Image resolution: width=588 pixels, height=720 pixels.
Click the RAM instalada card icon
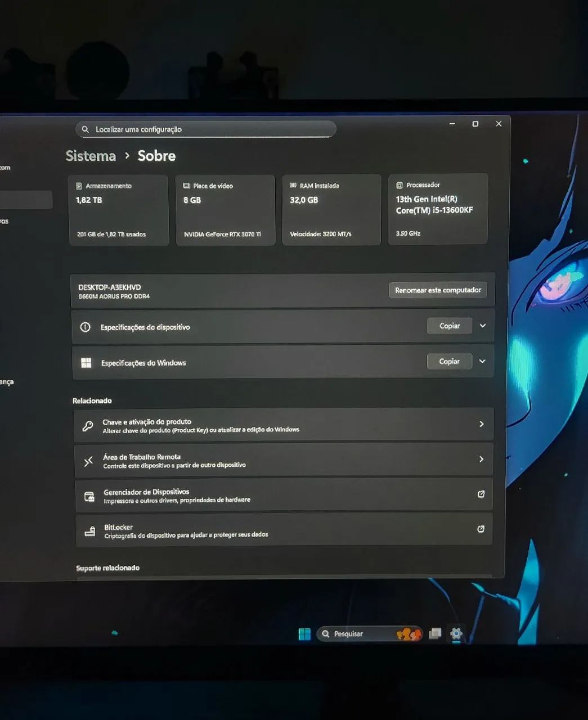[293, 185]
